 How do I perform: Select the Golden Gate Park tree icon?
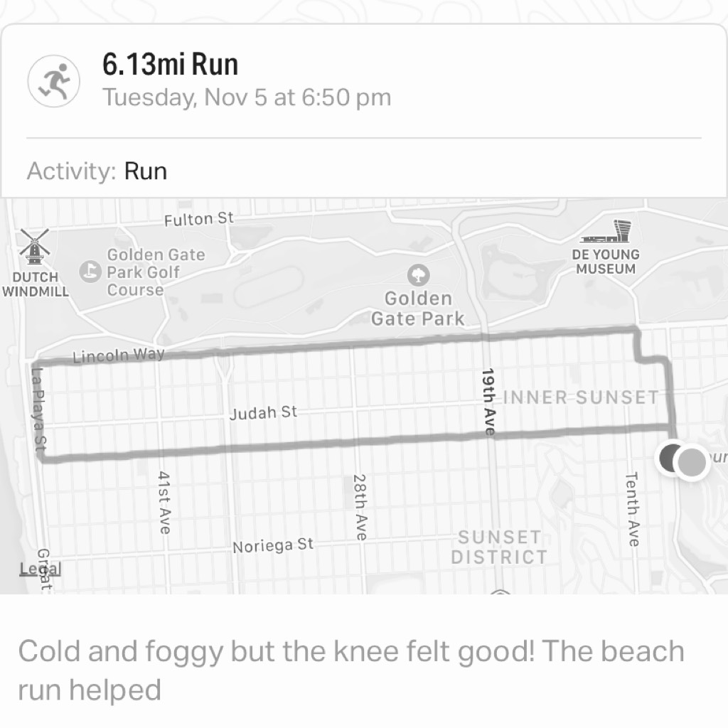tap(418, 275)
